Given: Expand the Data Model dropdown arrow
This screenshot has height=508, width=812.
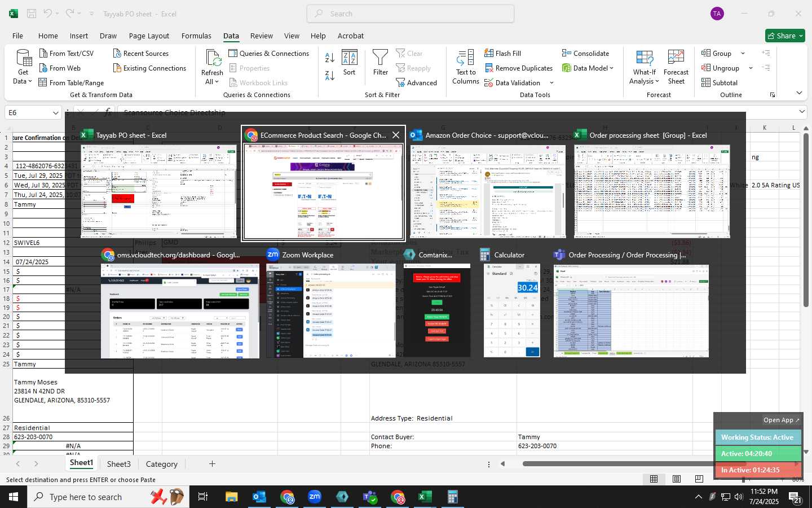Looking at the screenshot, I should [x=612, y=68].
